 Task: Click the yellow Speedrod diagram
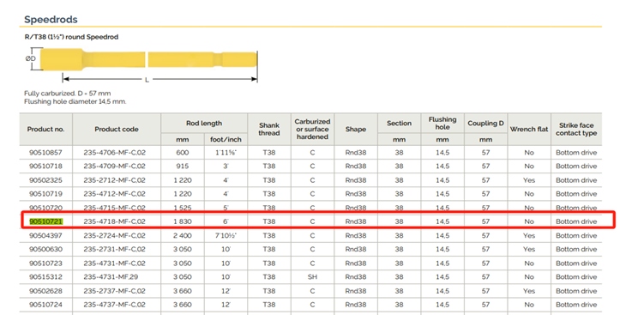coord(148,59)
